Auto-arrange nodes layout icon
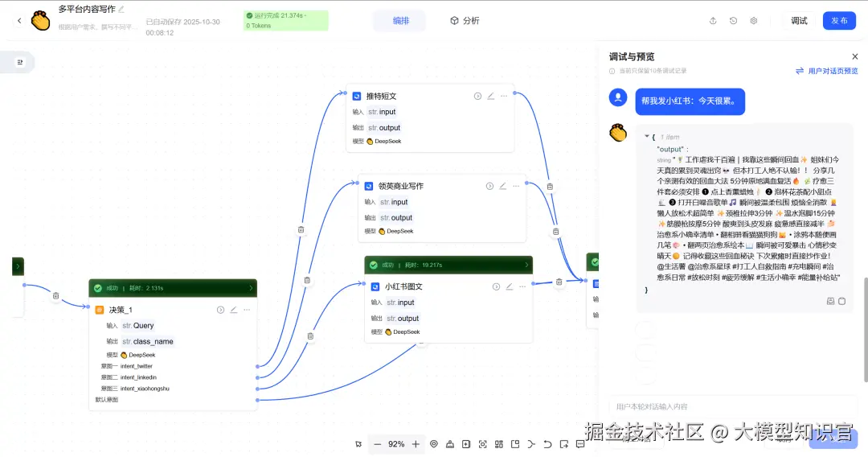This screenshot has height=457, width=868. tap(499, 444)
